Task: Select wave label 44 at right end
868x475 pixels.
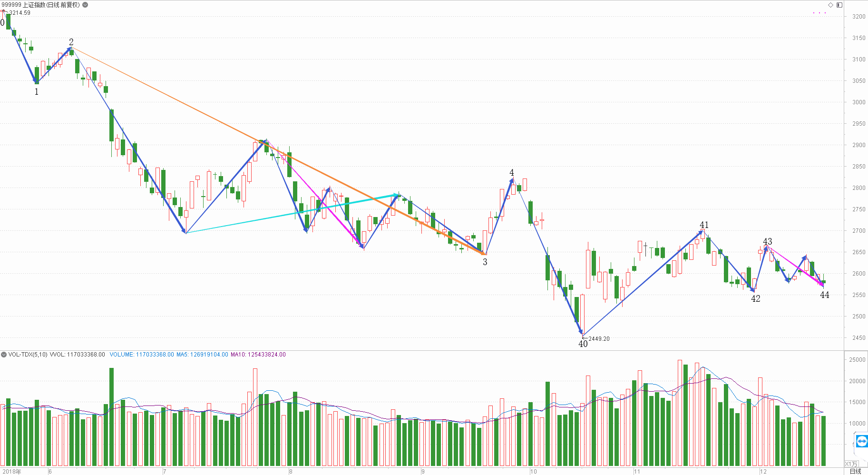Action: [x=825, y=295]
